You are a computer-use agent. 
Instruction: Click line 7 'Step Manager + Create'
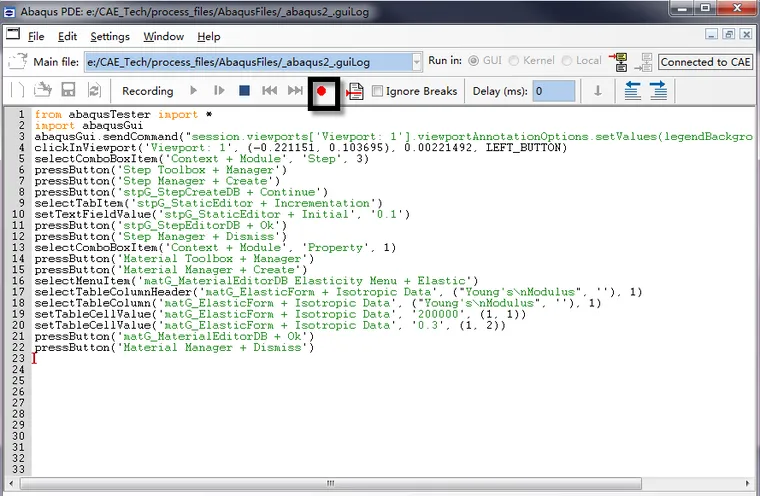(x=157, y=181)
